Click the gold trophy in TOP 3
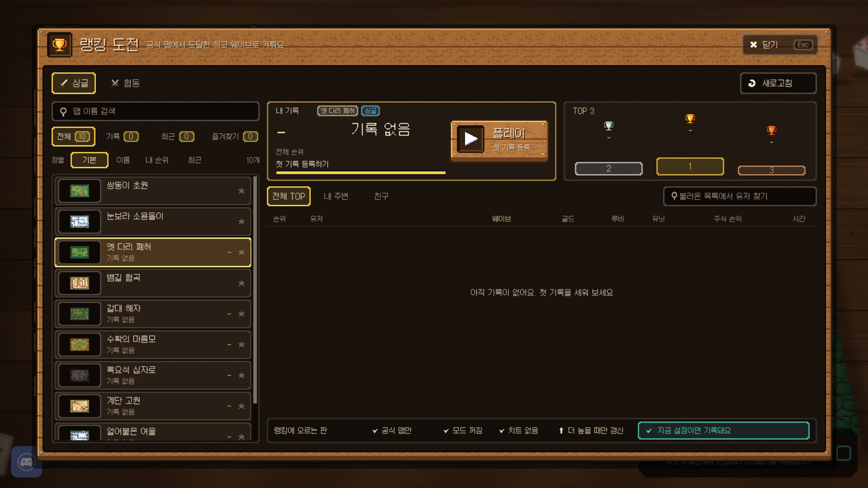 pyautogui.click(x=690, y=118)
